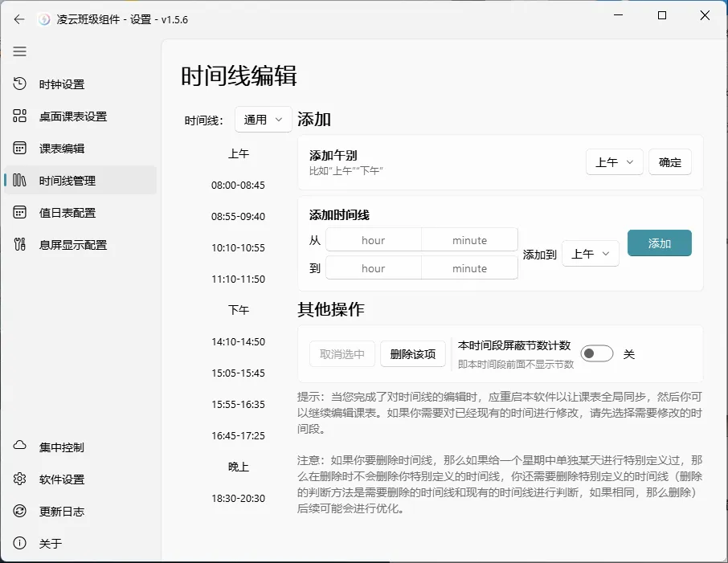The image size is (728, 563).
Task: Click the clock icon for 时钟设置
Action: [19, 84]
